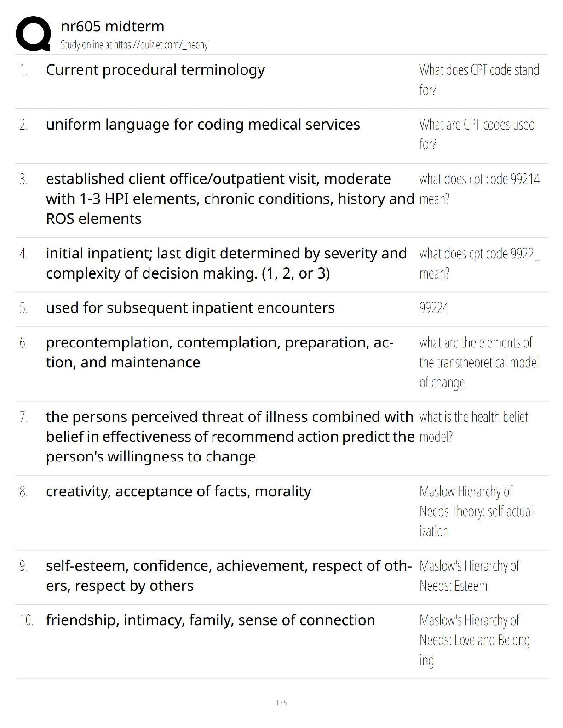Click 'Maslow's Hierarchy of Needs: Esteem' text

[x=469, y=575]
